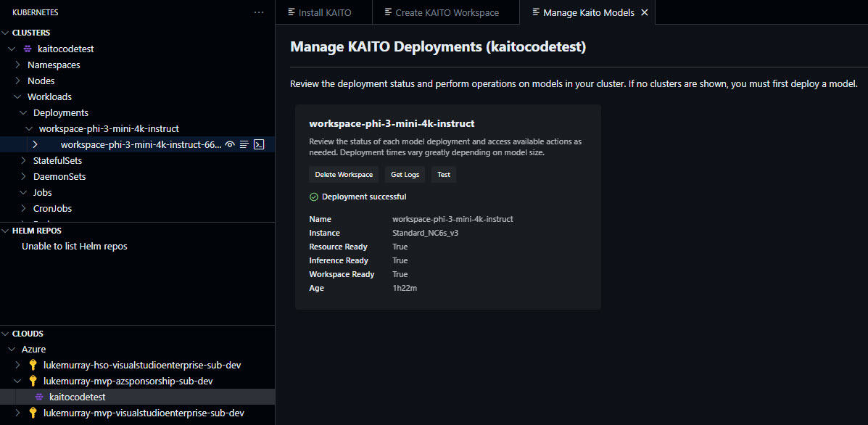The height and width of the screenshot is (425, 868).
Task: Click the KUBERNETES panel title
Action: tap(35, 12)
